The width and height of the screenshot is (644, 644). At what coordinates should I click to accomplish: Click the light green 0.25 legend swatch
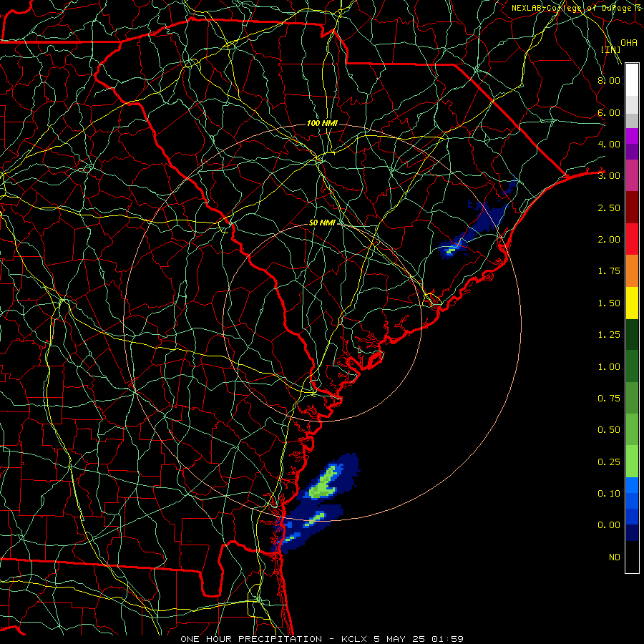(632, 462)
